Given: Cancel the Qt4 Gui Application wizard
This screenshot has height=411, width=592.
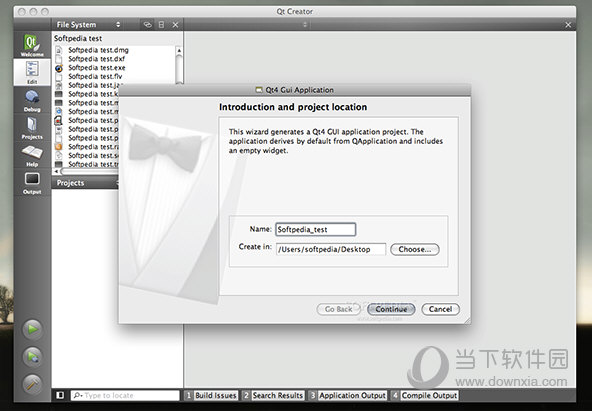Looking at the screenshot, I should pos(440,309).
